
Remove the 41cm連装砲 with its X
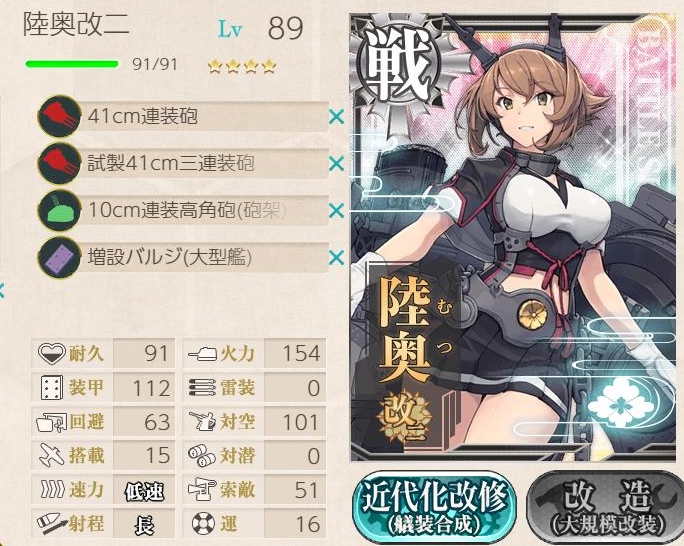[x=336, y=117]
